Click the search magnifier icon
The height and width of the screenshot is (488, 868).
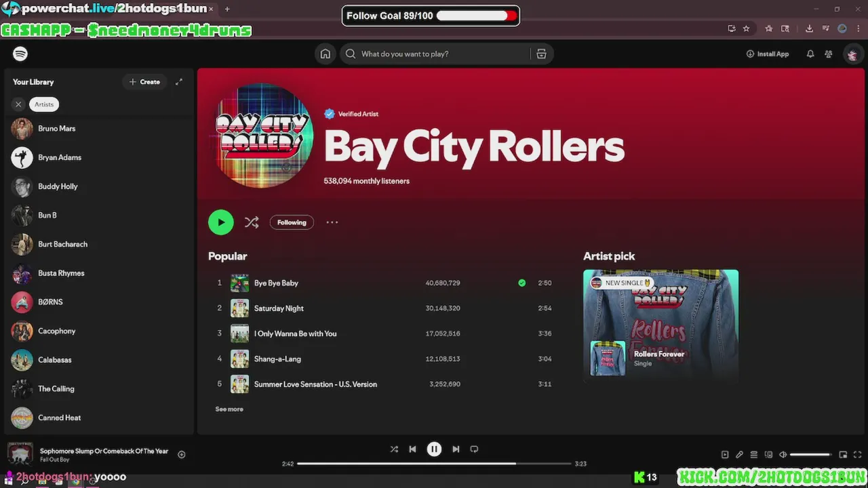pos(351,54)
